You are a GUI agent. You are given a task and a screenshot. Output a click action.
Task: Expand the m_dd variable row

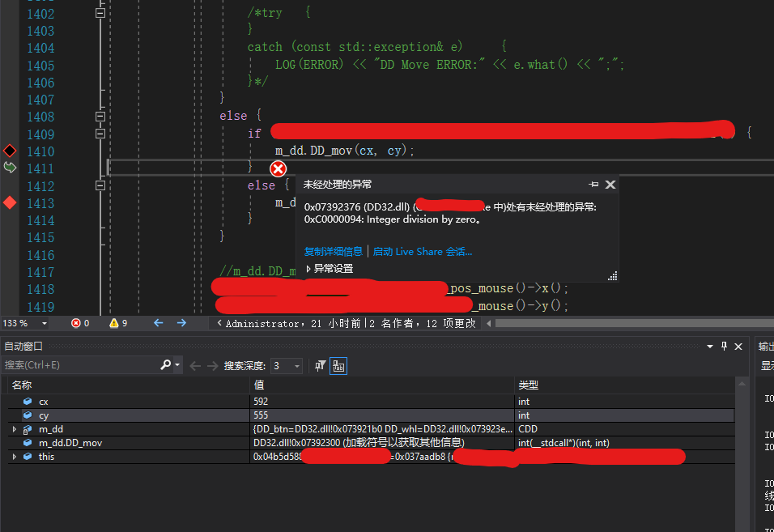13,429
